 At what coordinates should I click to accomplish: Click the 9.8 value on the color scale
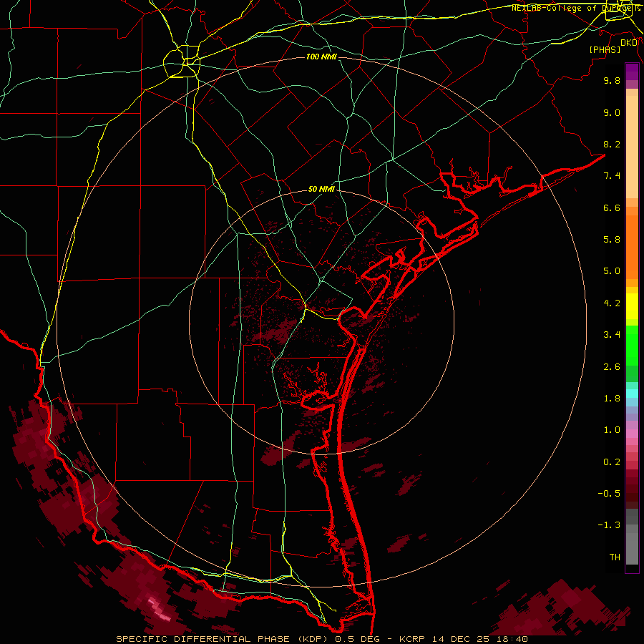pyautogui.click(x=612, y=80)
